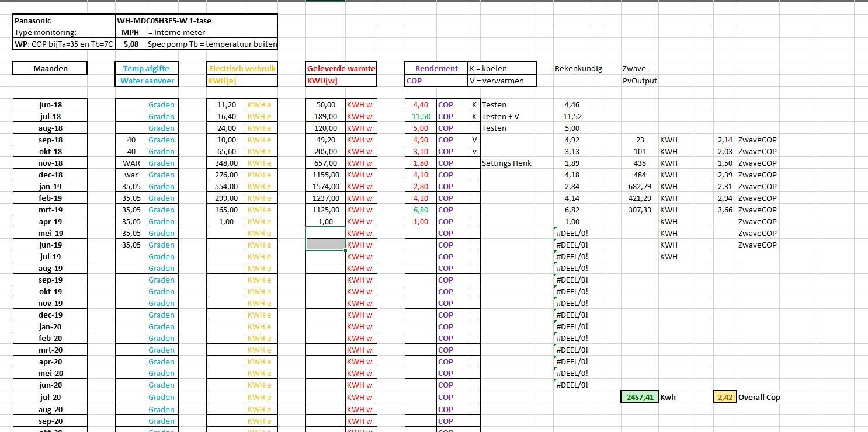
Task: Click the red 4,40 COP value
Action: 421,104
